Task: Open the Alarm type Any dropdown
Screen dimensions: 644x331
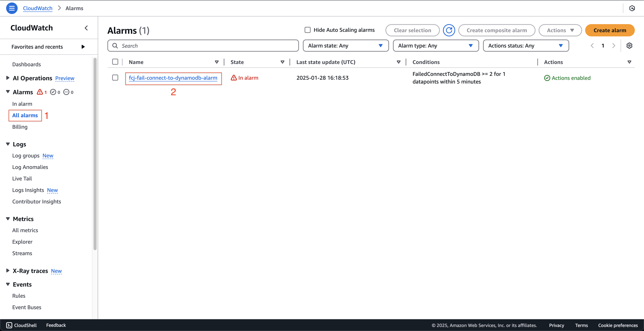Action: (435, 45)
